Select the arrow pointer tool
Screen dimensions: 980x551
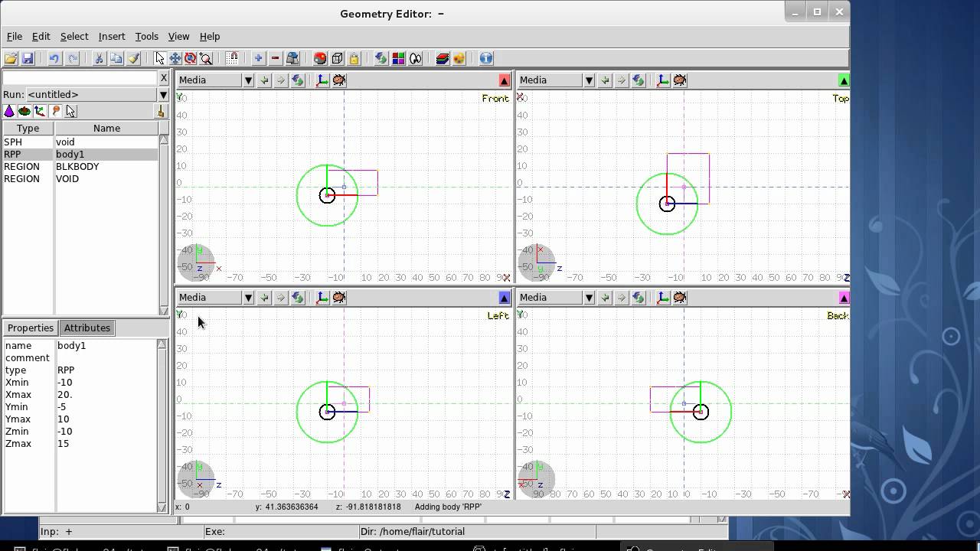click(159, 58)
